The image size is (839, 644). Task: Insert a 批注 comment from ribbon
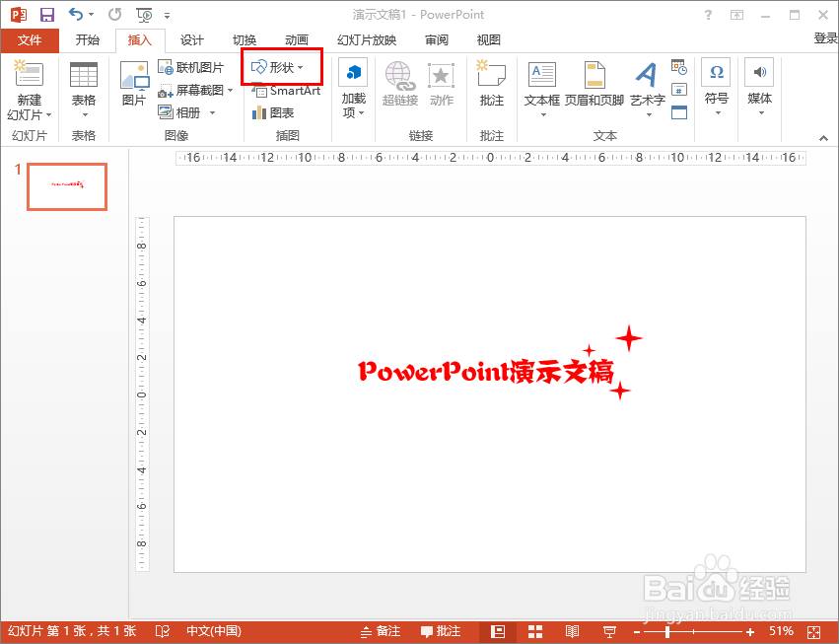tap(492, 83)
